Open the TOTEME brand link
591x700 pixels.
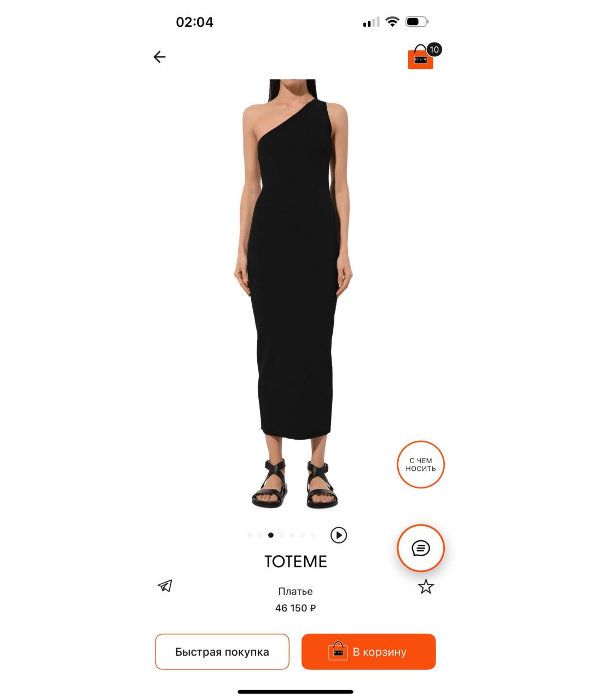click(296, 562)
